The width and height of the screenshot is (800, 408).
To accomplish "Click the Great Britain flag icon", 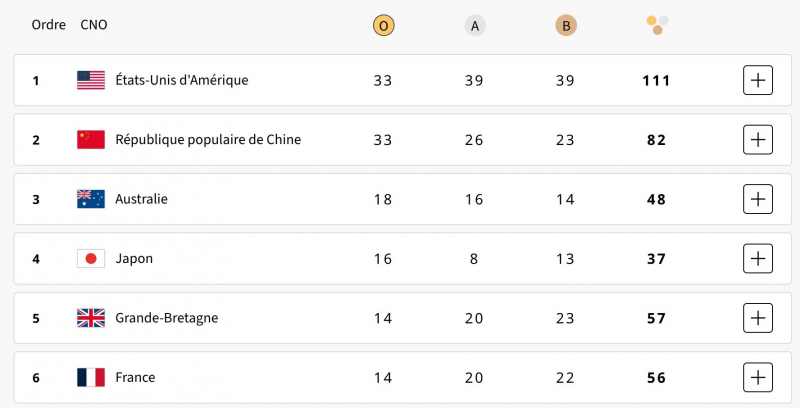I will coord(91,318).
